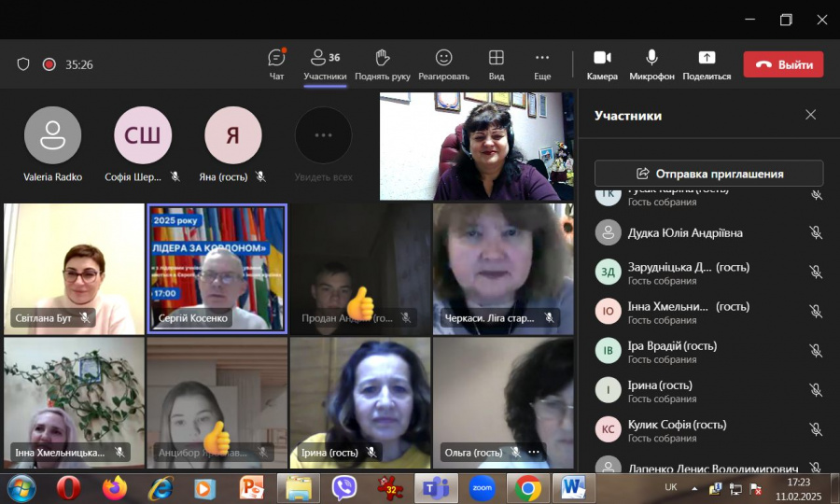Click mic icon for Зарудніцька Д... participant
The width and height of the screenshot is (840, 504).
tap(816, 273)
